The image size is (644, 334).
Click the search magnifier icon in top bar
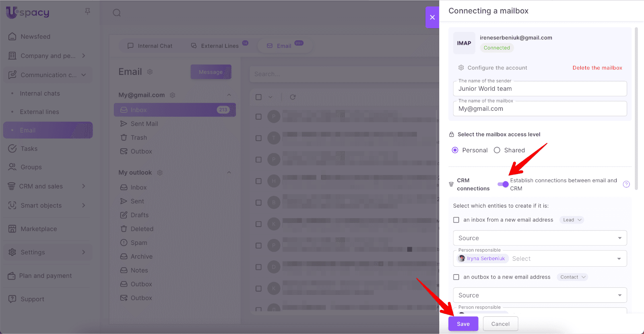coord(117,13)
